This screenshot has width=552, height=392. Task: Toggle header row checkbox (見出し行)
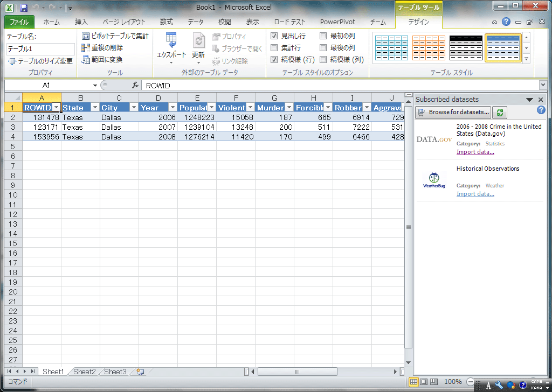[274, 36]
